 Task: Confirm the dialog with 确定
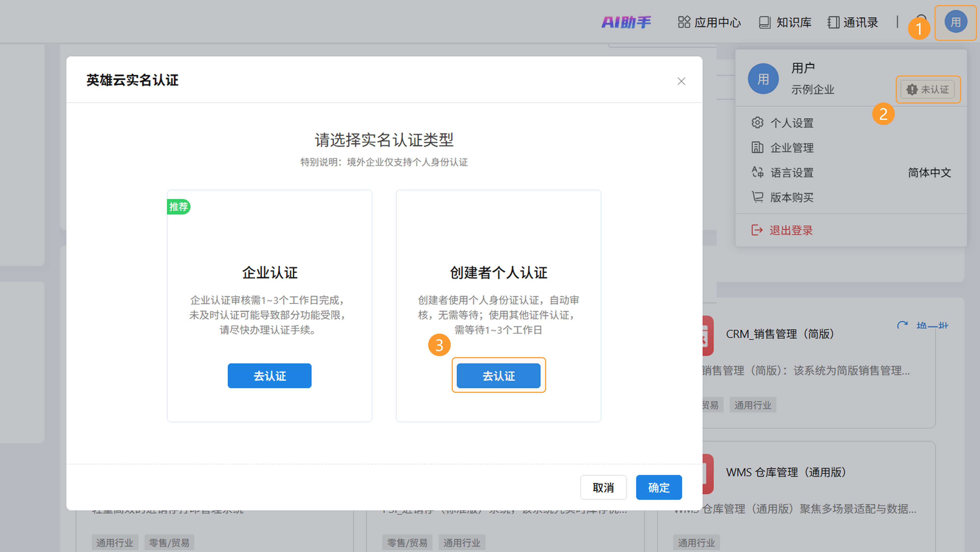(x=658, y=487)
